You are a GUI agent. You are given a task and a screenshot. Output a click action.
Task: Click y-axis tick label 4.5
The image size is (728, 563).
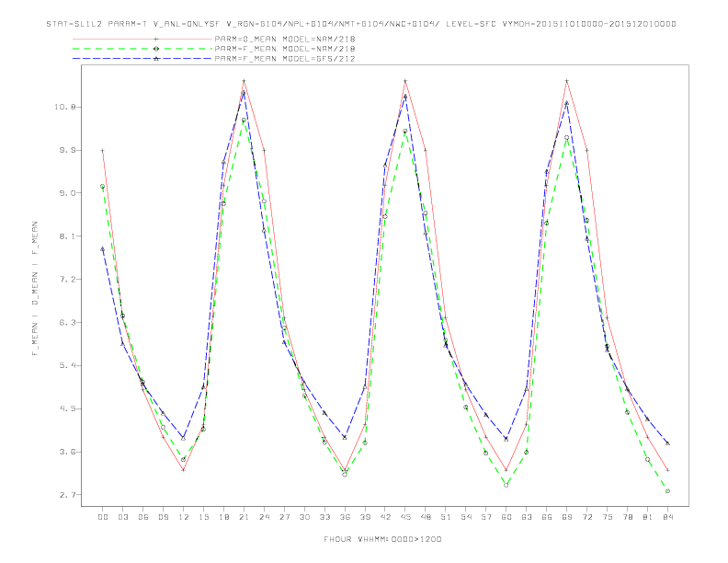point(67,408)
